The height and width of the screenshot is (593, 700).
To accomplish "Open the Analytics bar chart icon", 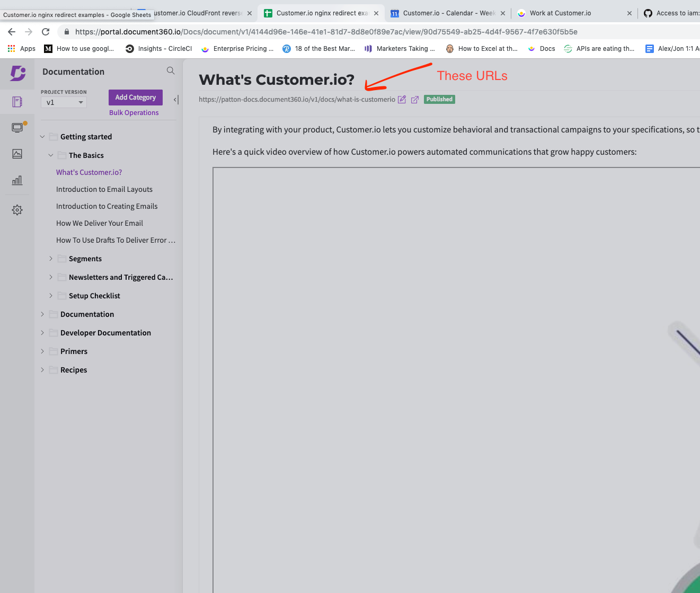I will pyautogui.click(x=17, y=180).
